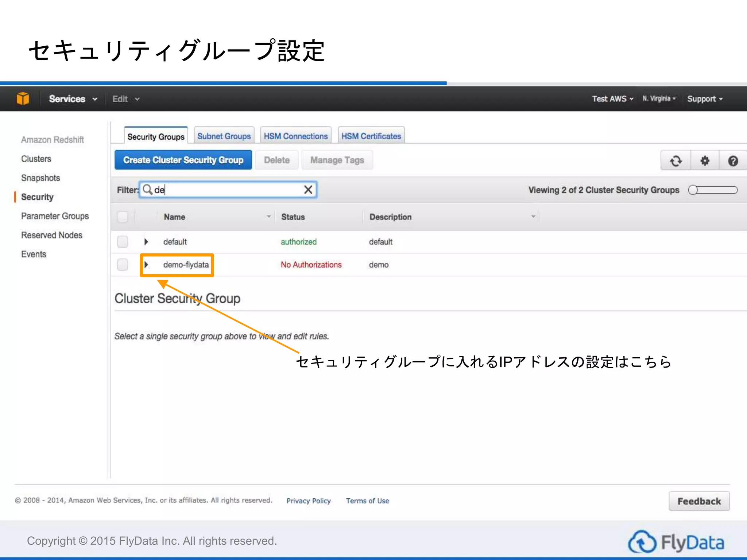The height and width of the screenshot is (560, 747).
Task: Click Amazon Redshift sidebar heading
Action: tap(52, 140)
